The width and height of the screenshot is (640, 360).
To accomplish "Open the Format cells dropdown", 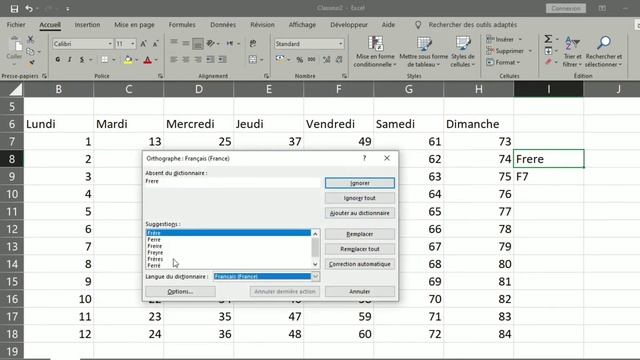I will pos(503,62).
